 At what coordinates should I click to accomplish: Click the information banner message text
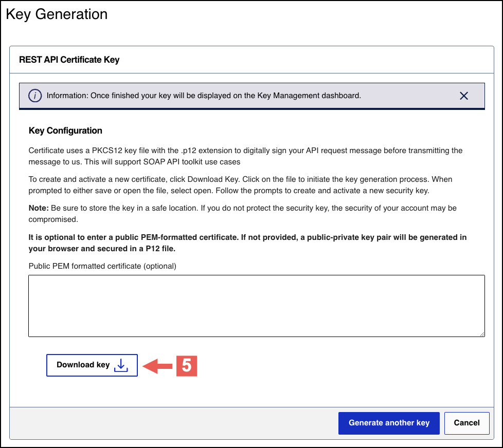click(x=204, y=96)
